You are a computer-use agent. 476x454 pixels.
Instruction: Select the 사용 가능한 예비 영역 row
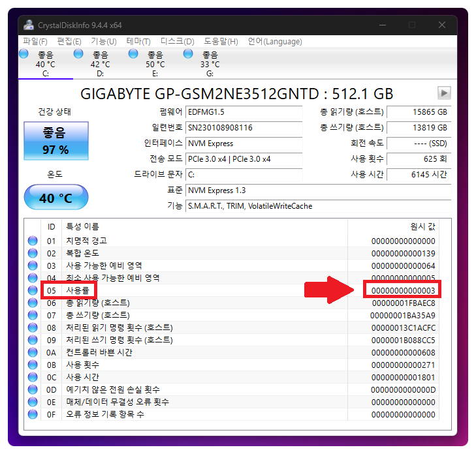click(x=232, y=265)
